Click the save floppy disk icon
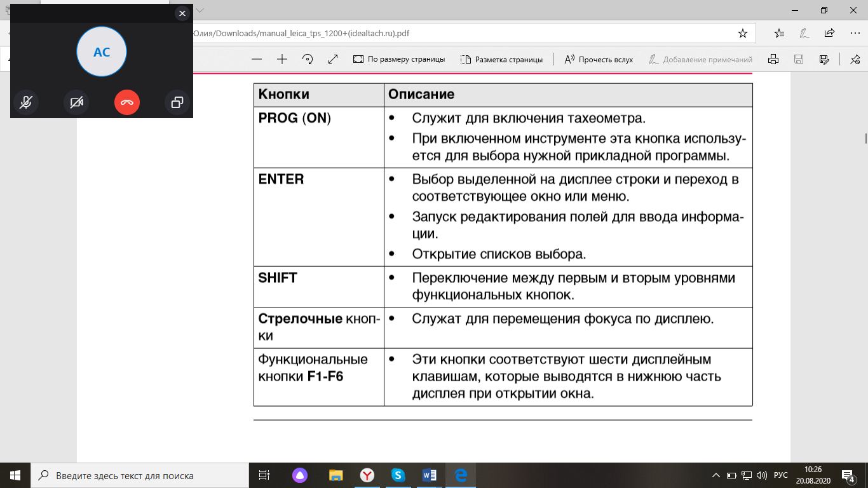Viewport: 868px width, 488px height. coord(799,59)
